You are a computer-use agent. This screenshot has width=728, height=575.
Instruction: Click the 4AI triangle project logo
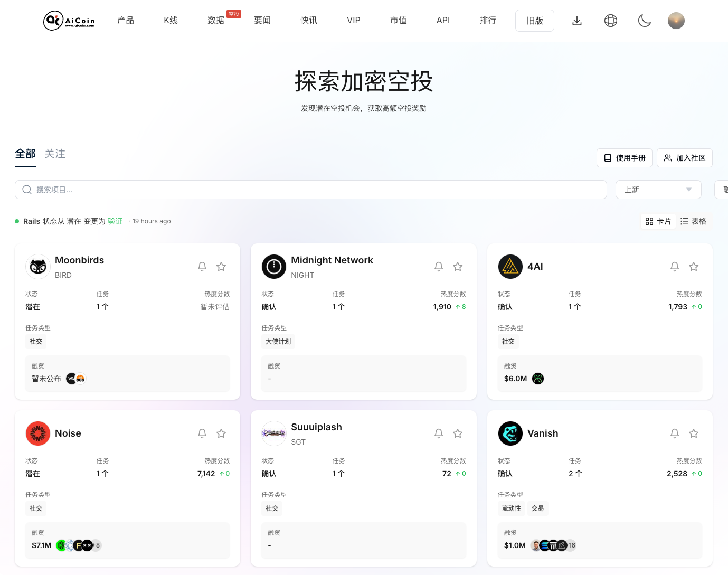510,267
